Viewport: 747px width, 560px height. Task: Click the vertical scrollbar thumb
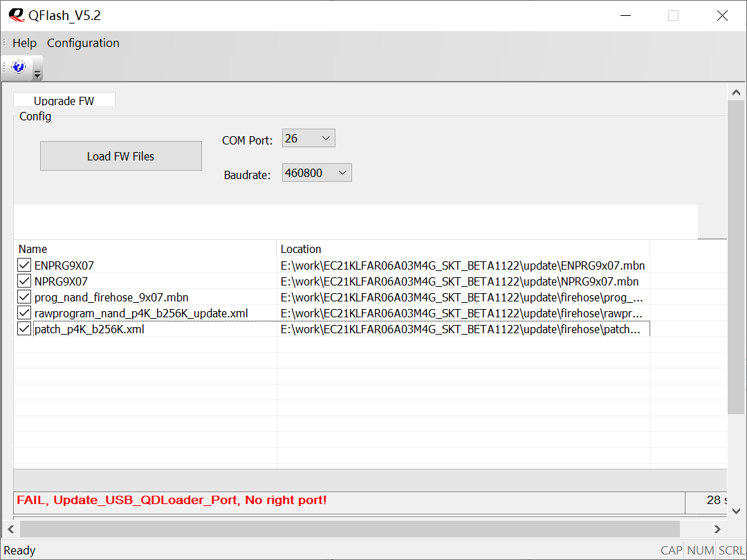coord(736,257)
